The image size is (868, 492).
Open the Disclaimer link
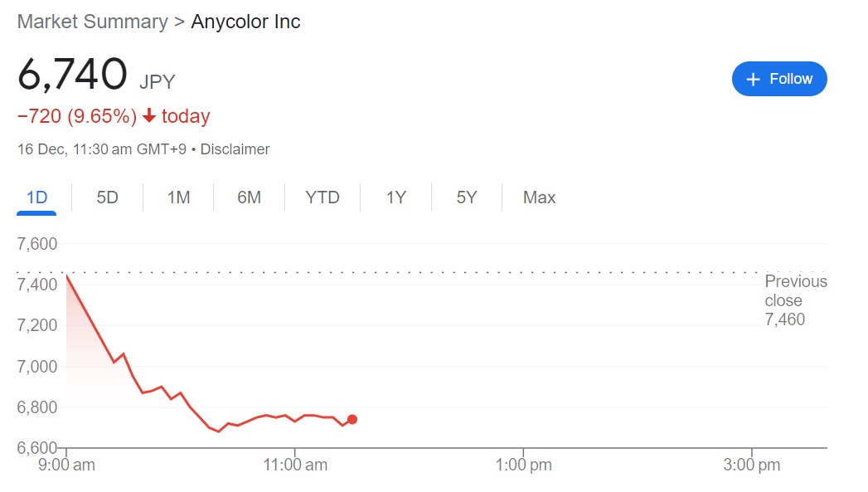pyautogui.click(x=235, y=149)
